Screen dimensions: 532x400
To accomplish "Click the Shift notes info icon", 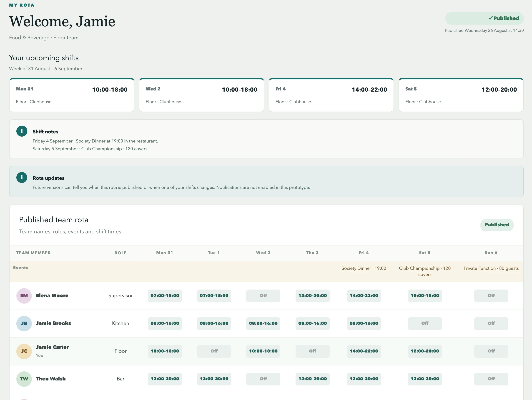I will [x=22, y=131].
